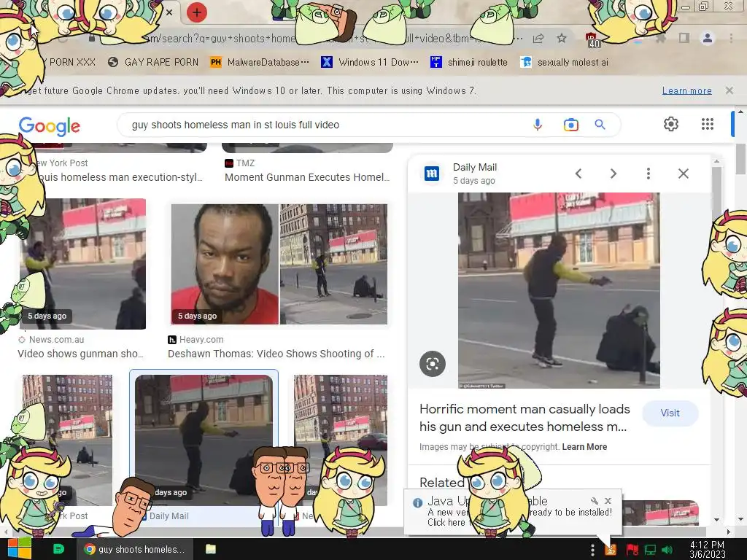Open the MalwareDatabase bookmark
The image size is (747, 560).
pos(260,63)
